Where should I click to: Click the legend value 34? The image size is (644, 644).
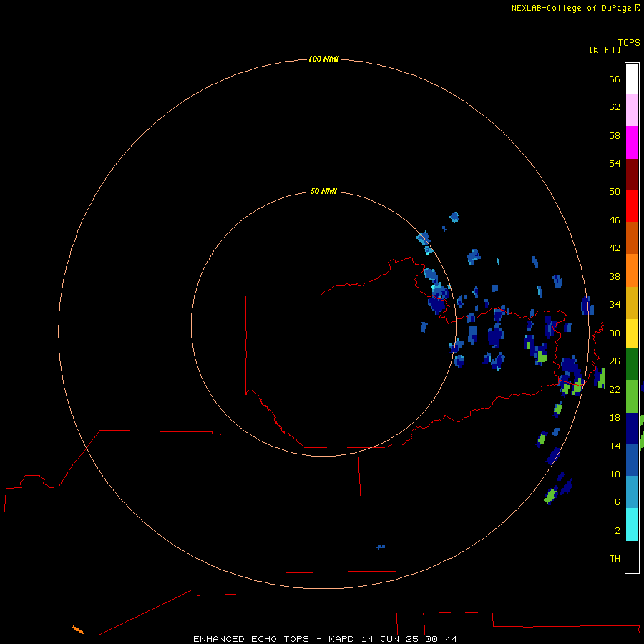tap(615, 304)
